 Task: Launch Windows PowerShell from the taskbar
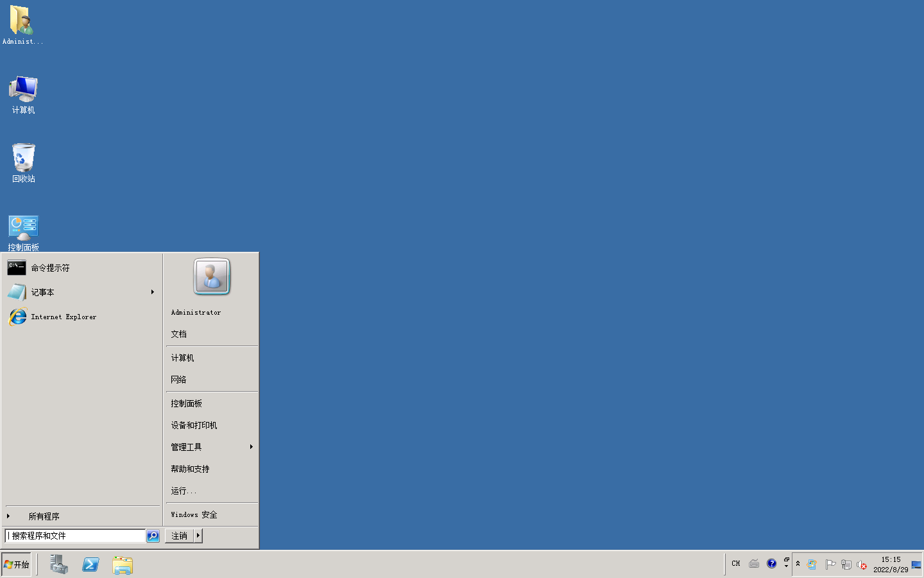[x=90, y=565]
